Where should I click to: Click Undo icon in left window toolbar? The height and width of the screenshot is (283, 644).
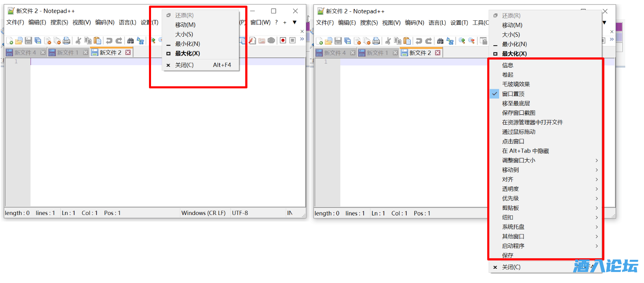pyautogui.click(x=109, y=41)
